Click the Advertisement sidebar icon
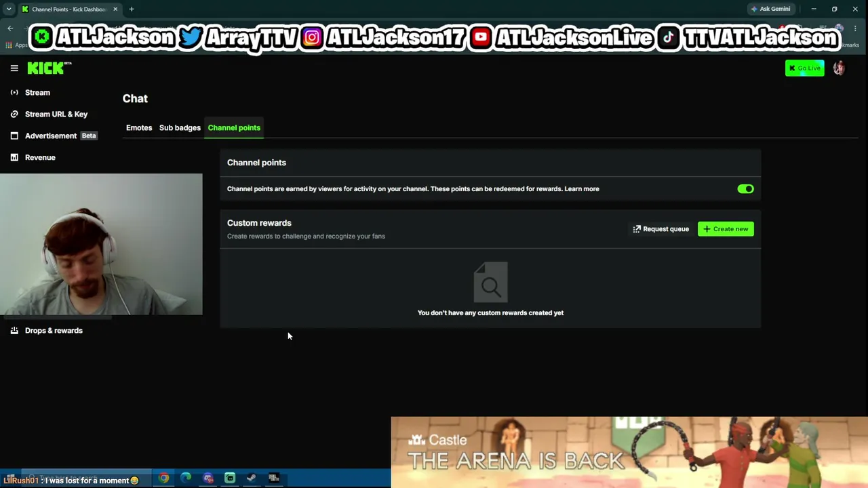Viewport: 868px width, 488px height. (x=14, y=136)
